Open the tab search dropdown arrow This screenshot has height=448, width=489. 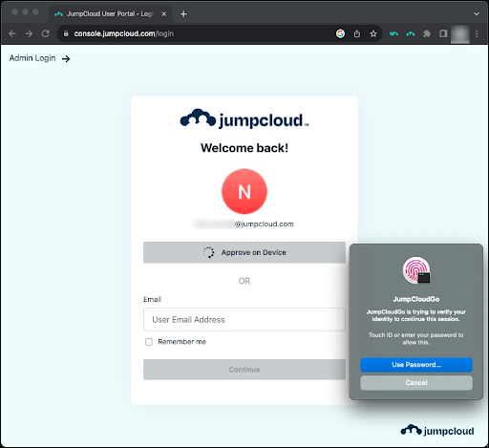[477, 14]
